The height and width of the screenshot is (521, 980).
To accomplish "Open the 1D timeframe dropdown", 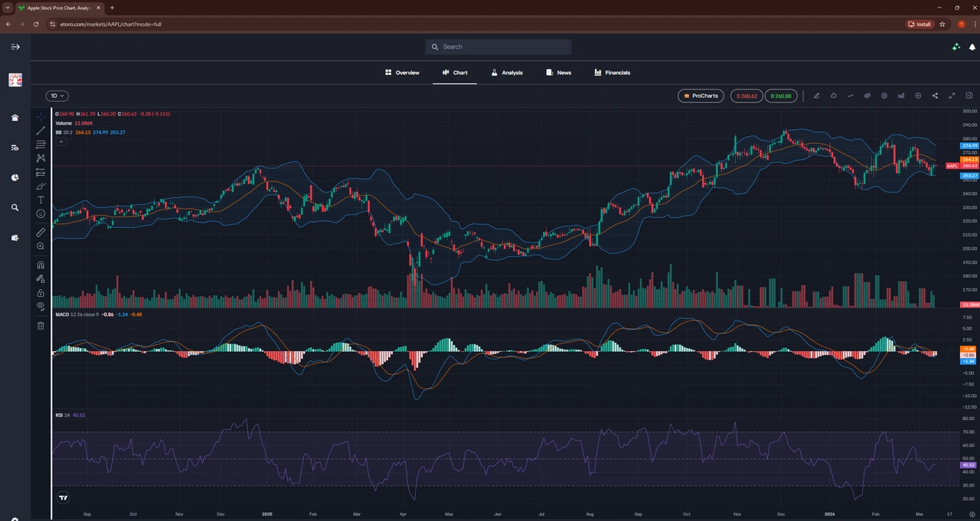I will click(x=57, y=96).
